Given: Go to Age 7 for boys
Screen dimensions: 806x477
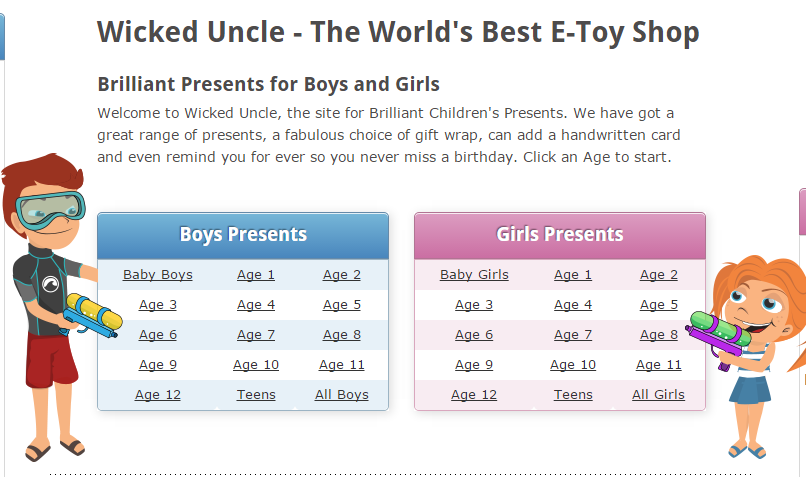Looking at the screenshot, I should pos(256,335).
